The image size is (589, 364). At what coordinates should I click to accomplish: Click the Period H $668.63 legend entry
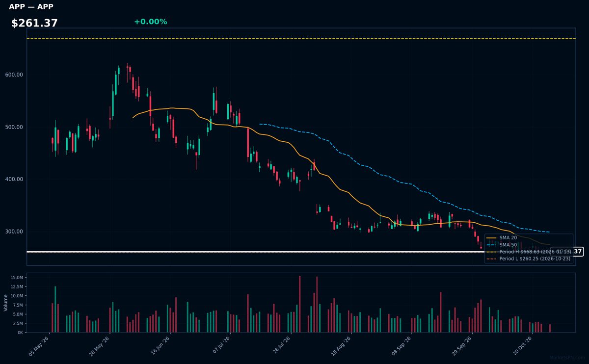click(x=529, y=252)
